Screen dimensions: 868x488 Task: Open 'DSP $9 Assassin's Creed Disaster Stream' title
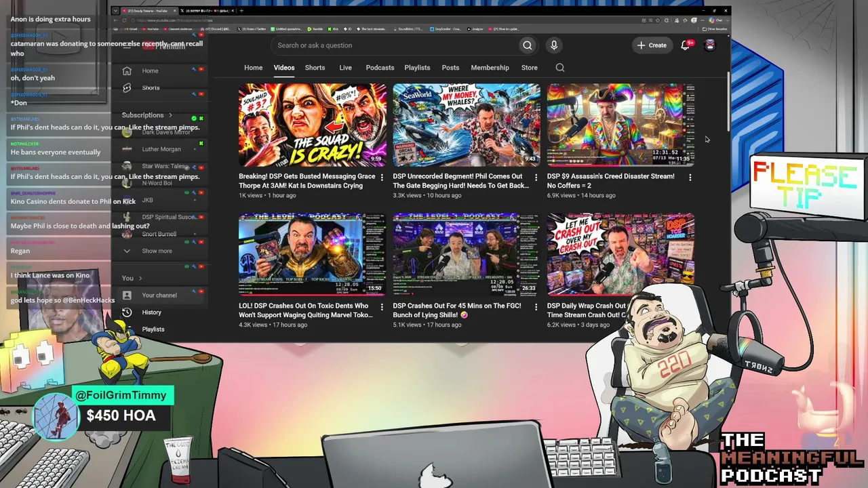610,181
